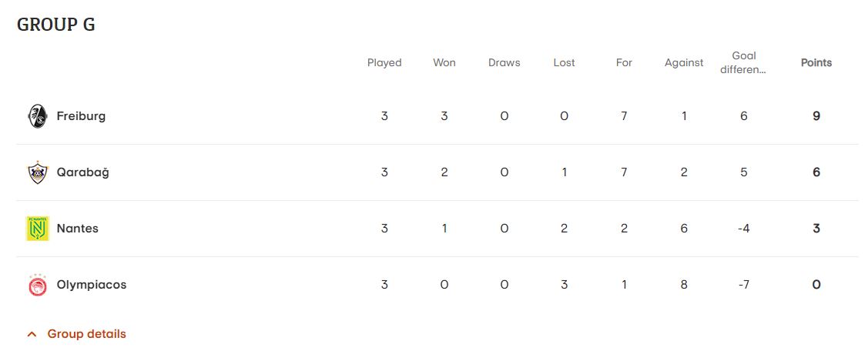Click the Qarabağ club crest icon
Image resolution: width=868 pixels, height=351 pixels.
click(x=37, y=172)
